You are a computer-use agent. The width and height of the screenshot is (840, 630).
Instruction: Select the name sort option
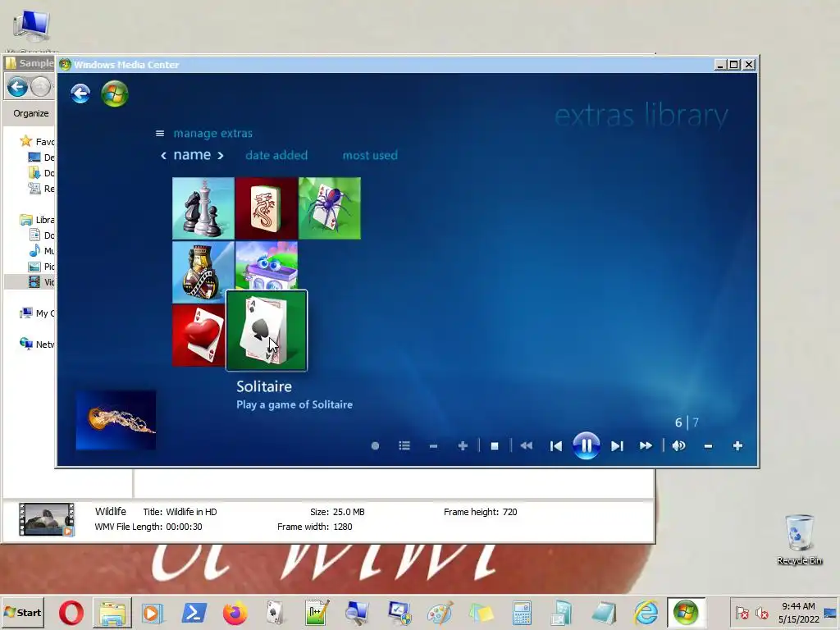click(x=192, y=155)
